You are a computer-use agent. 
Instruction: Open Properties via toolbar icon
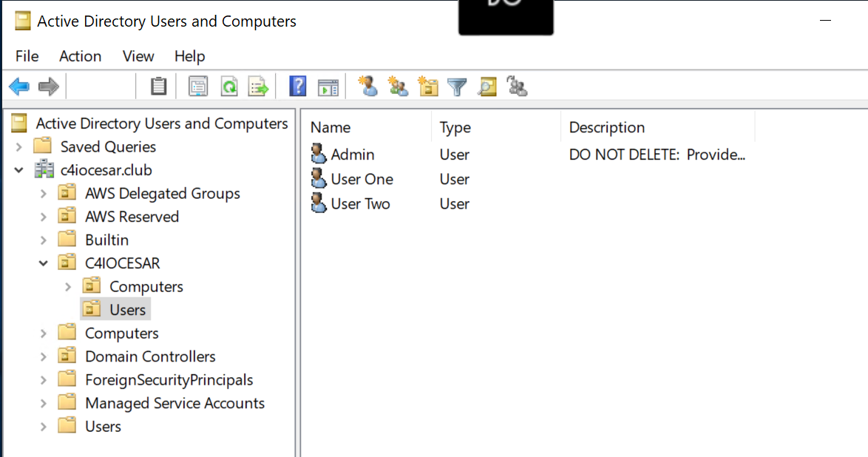197,87
